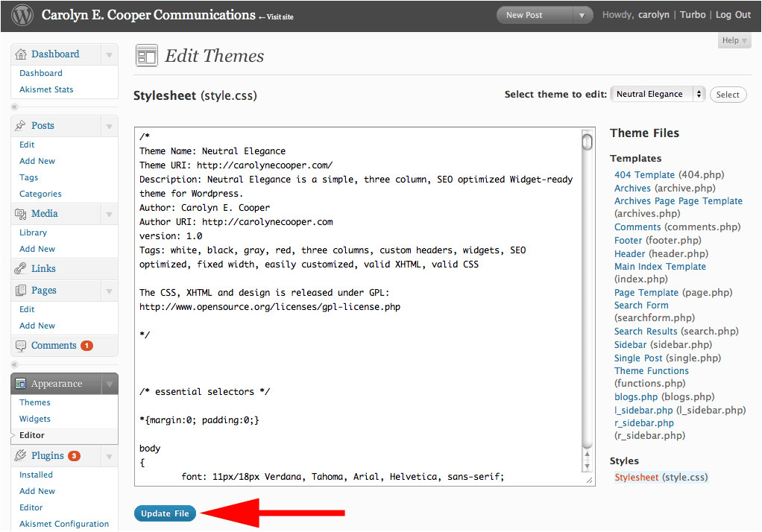762x532 pixels.
Task: Click the textarea resize grip
Action: pos(589,480)
